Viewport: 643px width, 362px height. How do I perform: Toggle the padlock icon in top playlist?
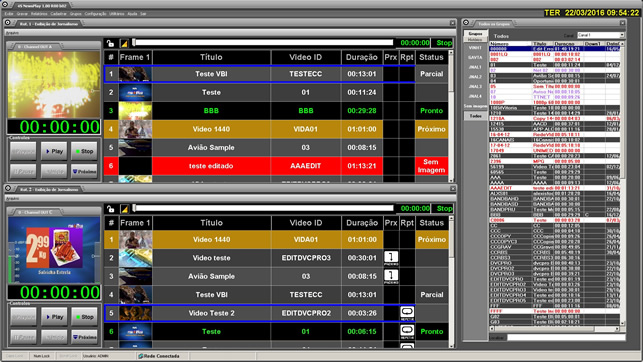click(110, 43)
